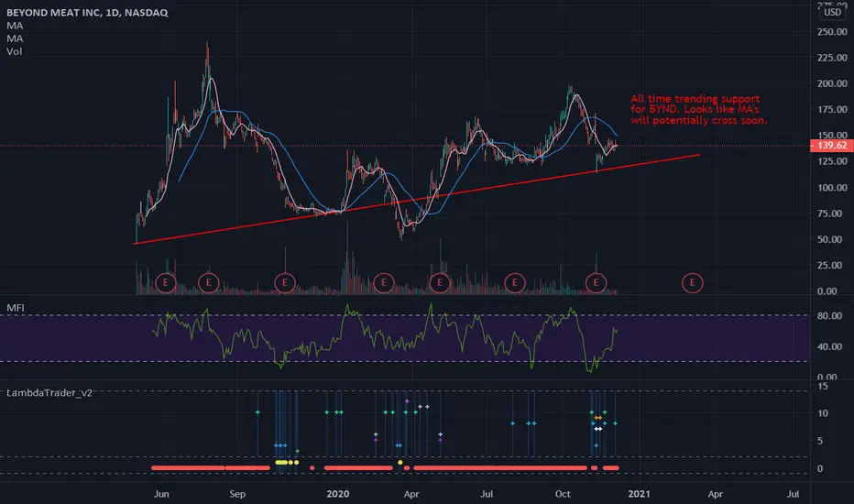This screenshot has height=504, width=854.
Task: Click the Jun label on time axis
Action: pos(161,494)
